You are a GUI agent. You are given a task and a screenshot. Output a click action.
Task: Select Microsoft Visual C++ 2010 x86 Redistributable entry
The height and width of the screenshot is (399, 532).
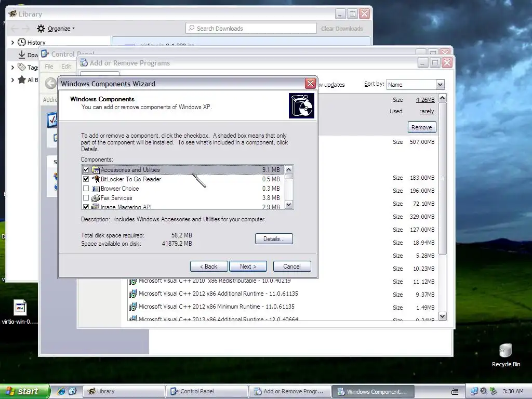215,281
